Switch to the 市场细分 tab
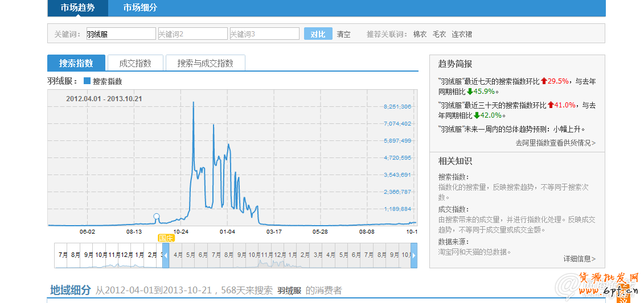The width and height of the screenshot is (644, 303). [140, 8]
